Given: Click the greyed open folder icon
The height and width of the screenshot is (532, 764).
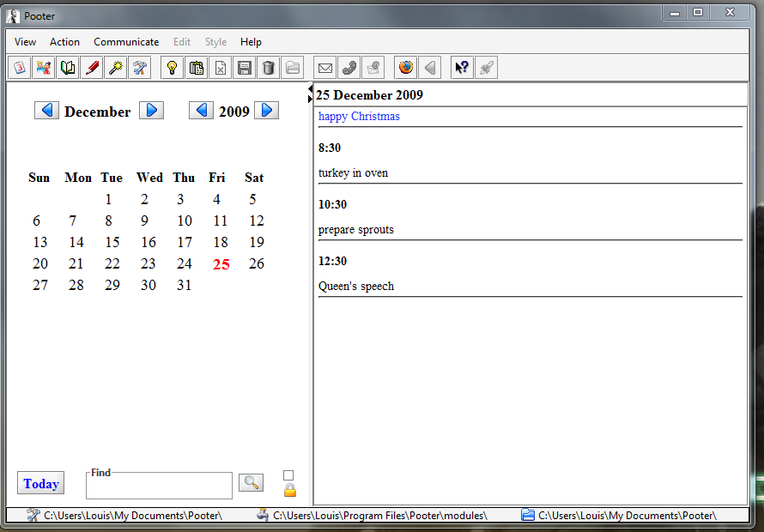Looking at the screenshot, I should click(x=293, y=68).
